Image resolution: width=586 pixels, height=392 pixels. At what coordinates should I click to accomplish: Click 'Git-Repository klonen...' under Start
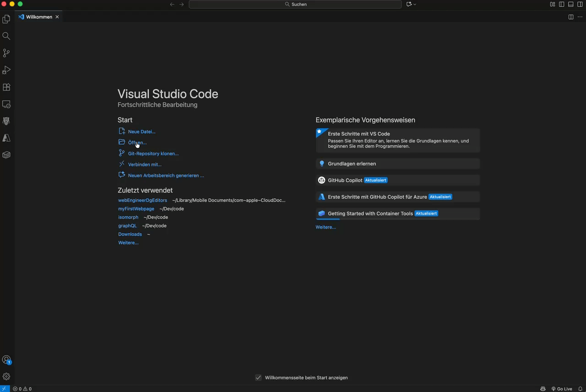click(x=153, y=153)
